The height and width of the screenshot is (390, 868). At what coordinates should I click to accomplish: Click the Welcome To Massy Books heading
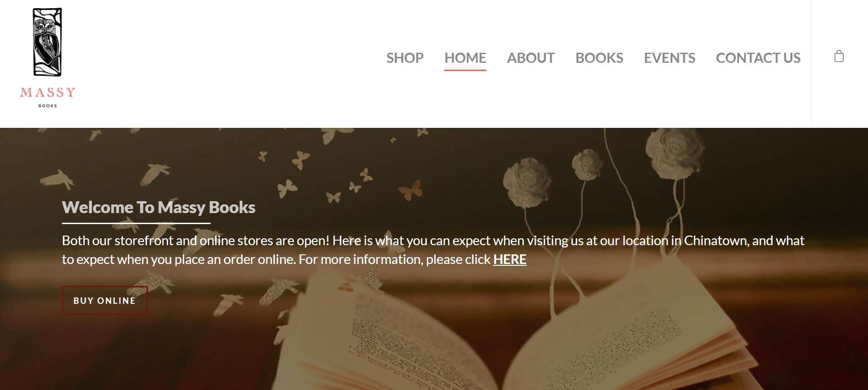coord(158,207)
